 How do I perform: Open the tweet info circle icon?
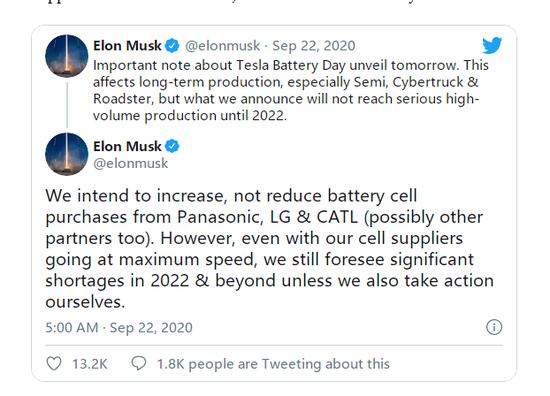coord(494,327)
